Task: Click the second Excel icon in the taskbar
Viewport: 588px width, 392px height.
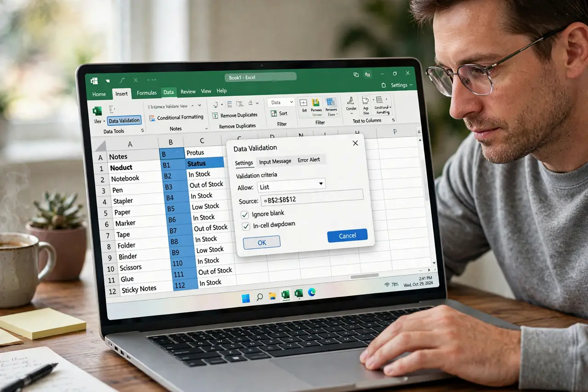Action: pos(299,293)
